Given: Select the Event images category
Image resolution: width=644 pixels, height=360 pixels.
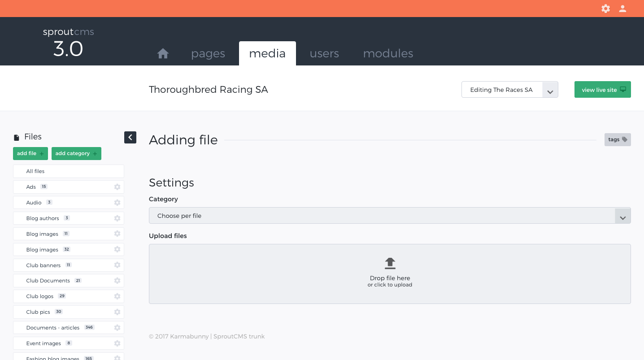Looking at the screenshot, I should point(69,343).
